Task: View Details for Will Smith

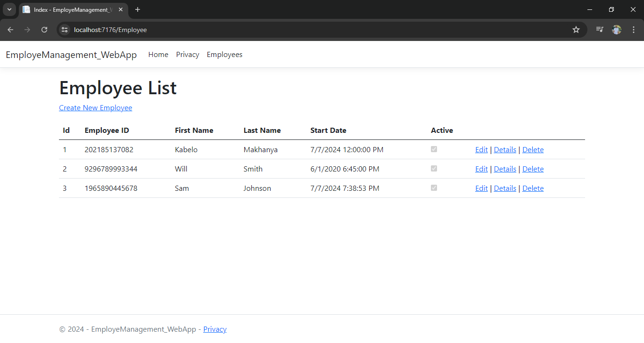Action: click(x=505, y=169)
